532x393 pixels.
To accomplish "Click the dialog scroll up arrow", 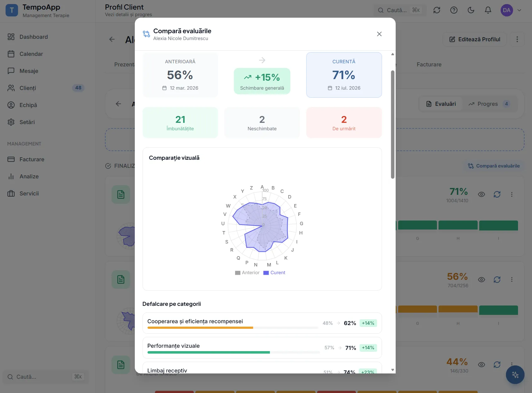I will tap(393, 54).
